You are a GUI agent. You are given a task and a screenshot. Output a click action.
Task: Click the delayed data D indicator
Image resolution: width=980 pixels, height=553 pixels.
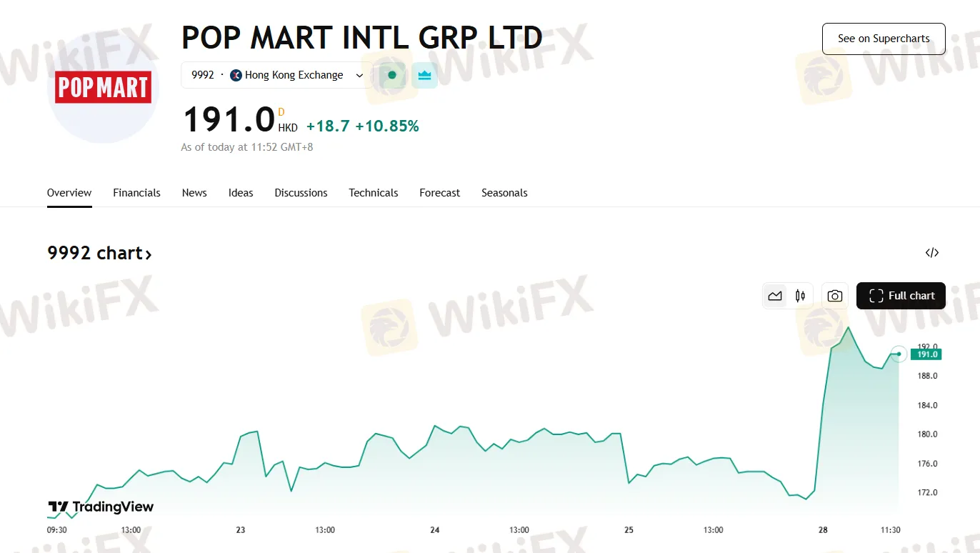click(x=281, y=111)
